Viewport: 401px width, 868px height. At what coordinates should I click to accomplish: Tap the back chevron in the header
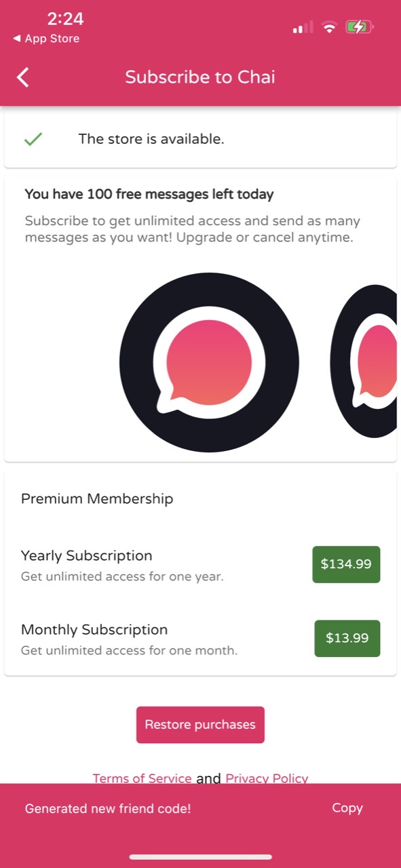[22, 77]
